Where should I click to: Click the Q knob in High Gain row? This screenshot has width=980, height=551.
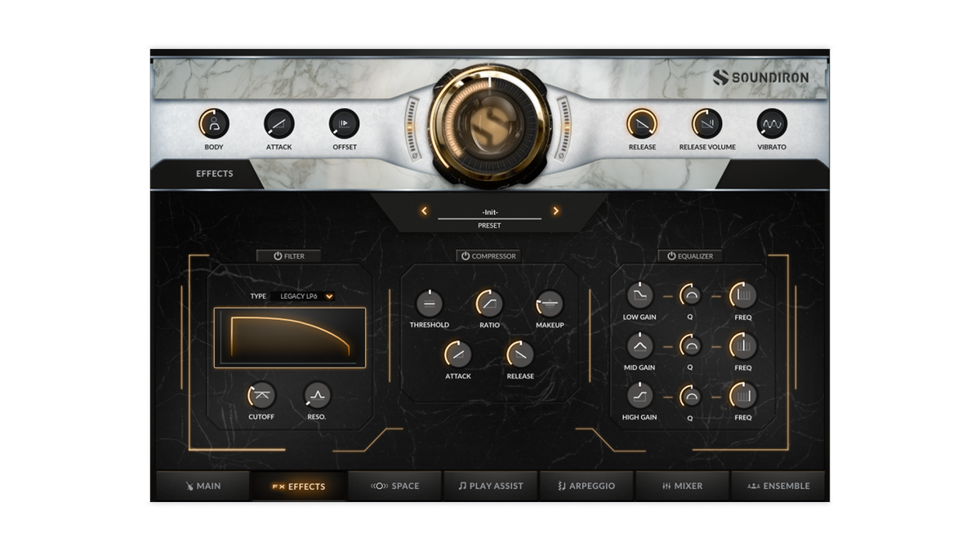pos(691,397)
